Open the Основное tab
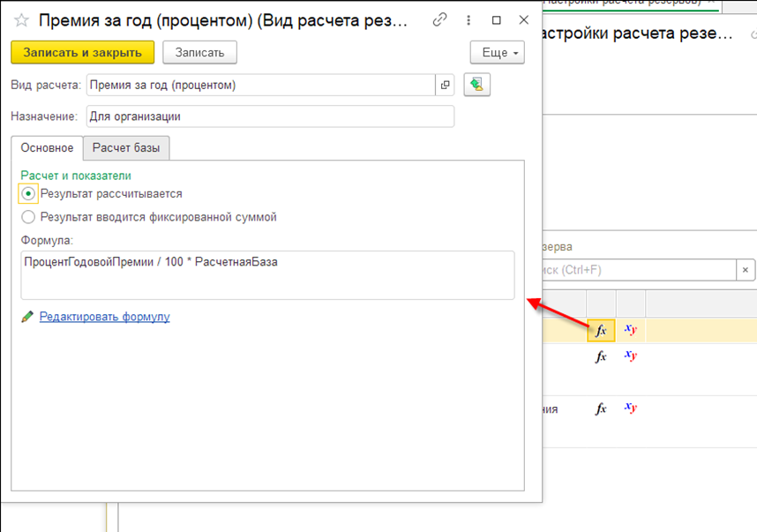Image resolution: width=757 pixels, height=532 pixels. [x=47, y=148]
